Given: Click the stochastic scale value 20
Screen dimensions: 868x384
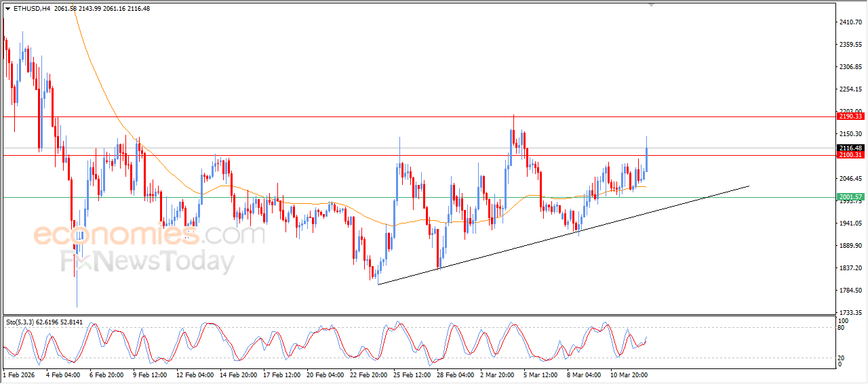Looking at the screenshot, I should 842,358.
